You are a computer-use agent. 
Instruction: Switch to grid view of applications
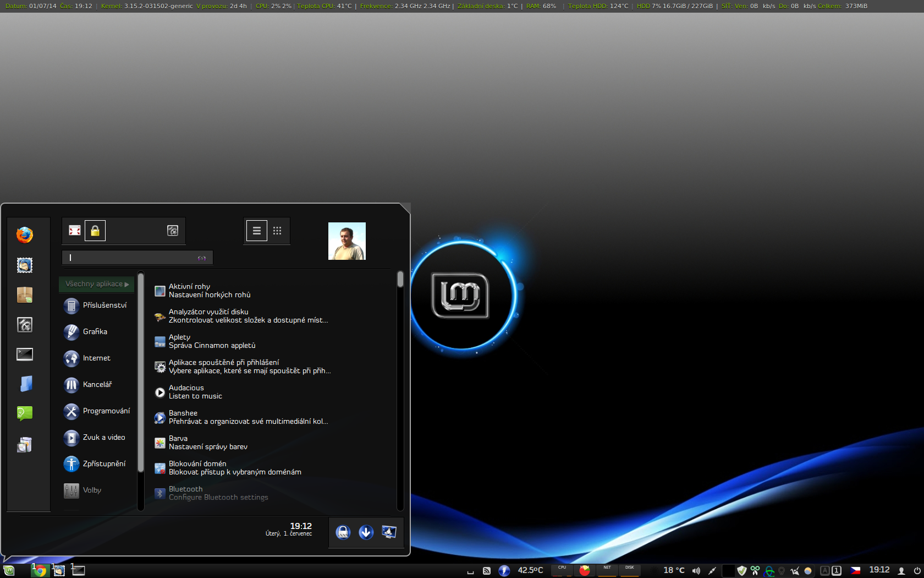click(x=277, y=231)
